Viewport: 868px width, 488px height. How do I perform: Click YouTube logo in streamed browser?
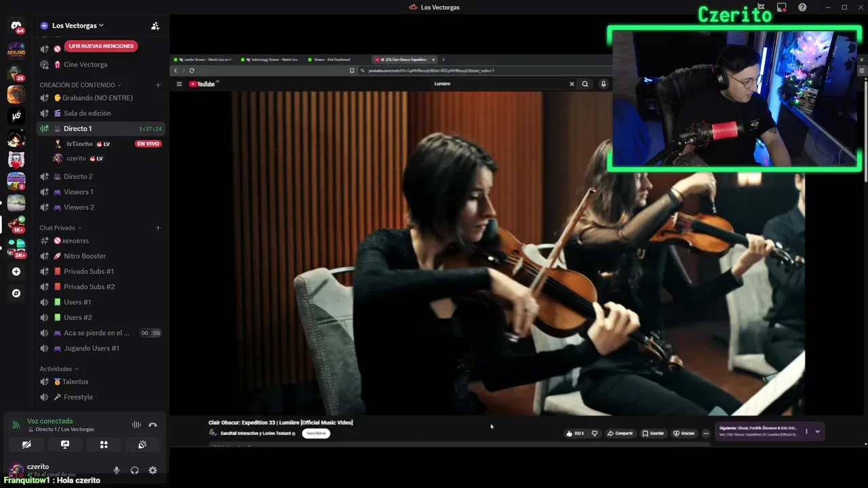pyautogui.click(x=202, y=84)
